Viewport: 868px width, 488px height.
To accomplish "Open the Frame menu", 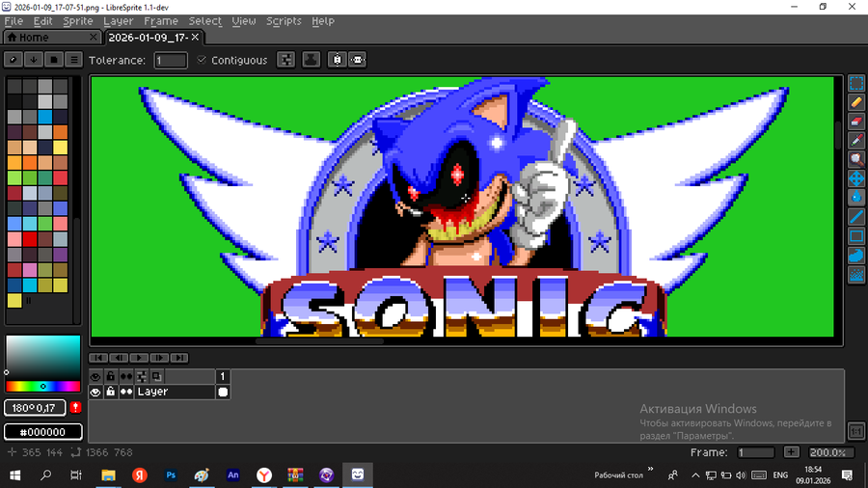I will pos(160,21).
